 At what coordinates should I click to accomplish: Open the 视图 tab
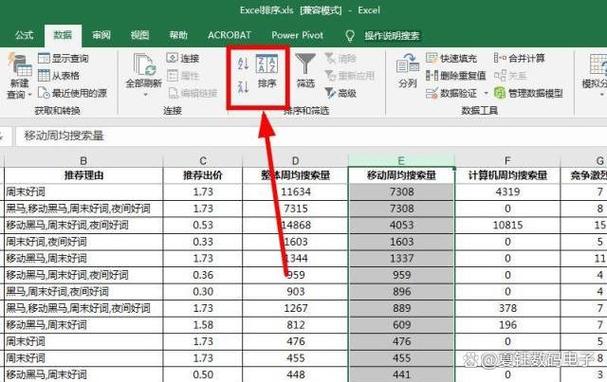click(x=140, y=35)
